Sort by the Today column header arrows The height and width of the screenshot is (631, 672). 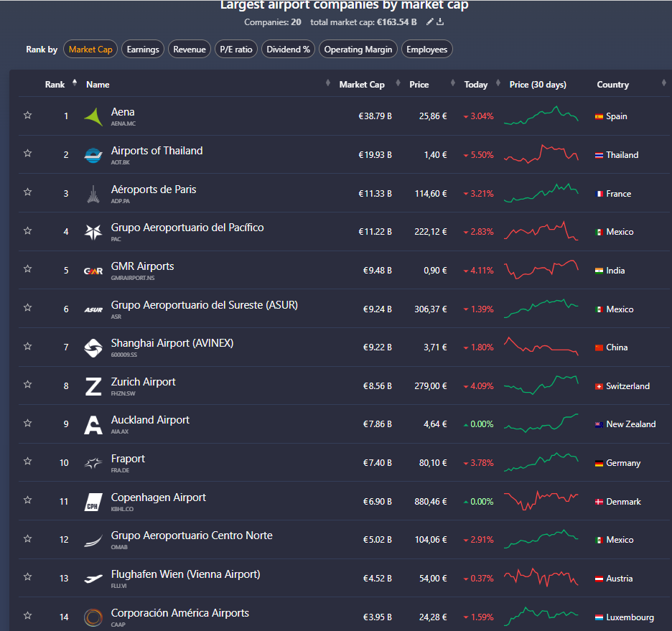point(498,83)
